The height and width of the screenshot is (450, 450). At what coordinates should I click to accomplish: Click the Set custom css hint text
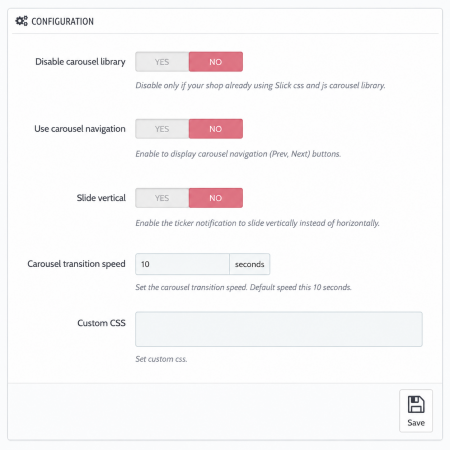point(161,359)
